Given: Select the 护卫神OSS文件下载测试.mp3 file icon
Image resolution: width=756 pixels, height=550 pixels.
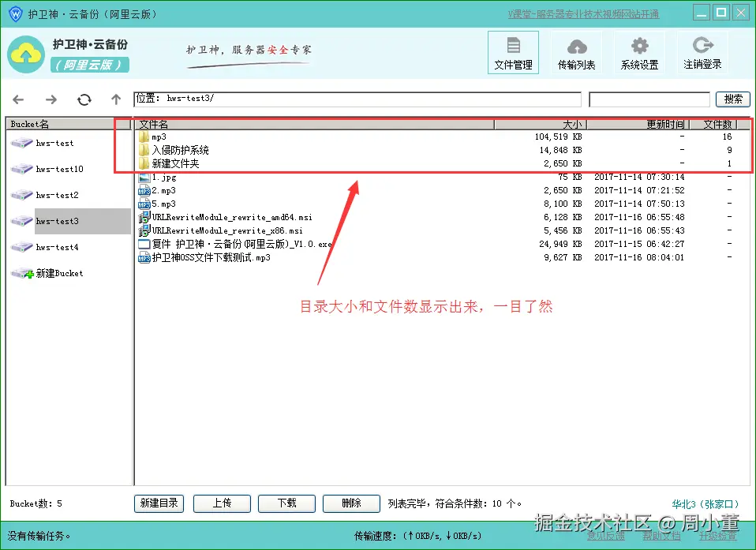Looking at the screenshot, I should pyautogui.click(x=144, y=258).
